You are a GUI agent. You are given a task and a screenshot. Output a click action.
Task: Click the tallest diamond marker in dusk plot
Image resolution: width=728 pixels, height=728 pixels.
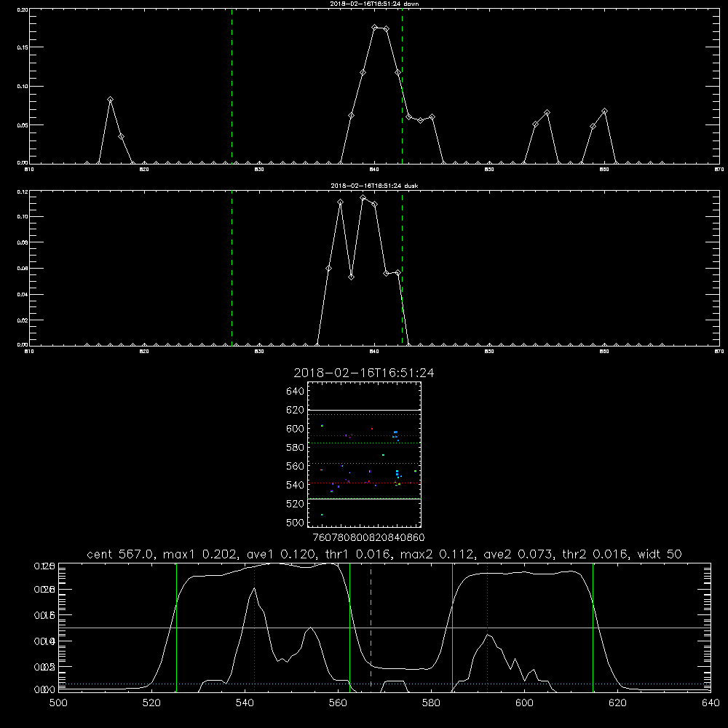pos(363,198)
